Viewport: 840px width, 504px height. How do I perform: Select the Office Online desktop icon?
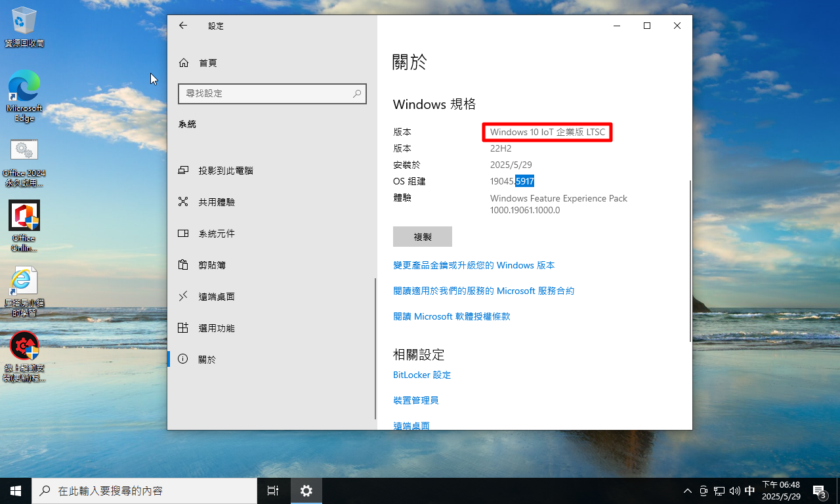tap(24, 226)
